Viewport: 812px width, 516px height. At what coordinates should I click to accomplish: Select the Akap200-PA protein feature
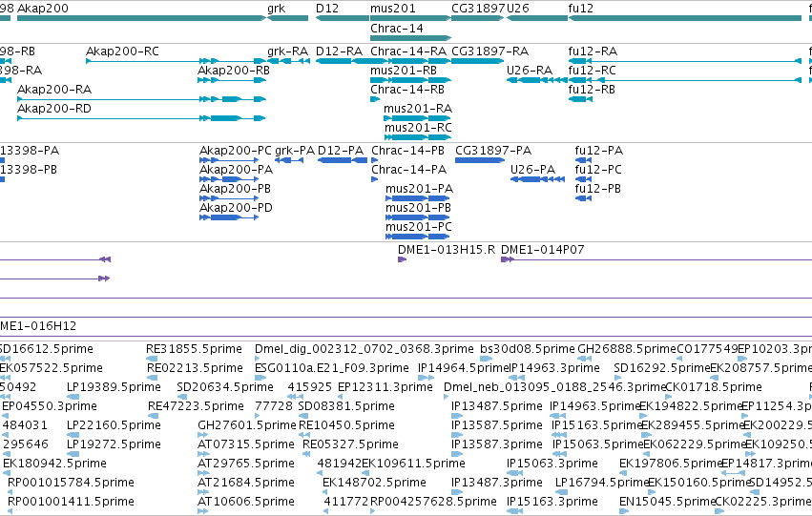(x=229, y=179)
